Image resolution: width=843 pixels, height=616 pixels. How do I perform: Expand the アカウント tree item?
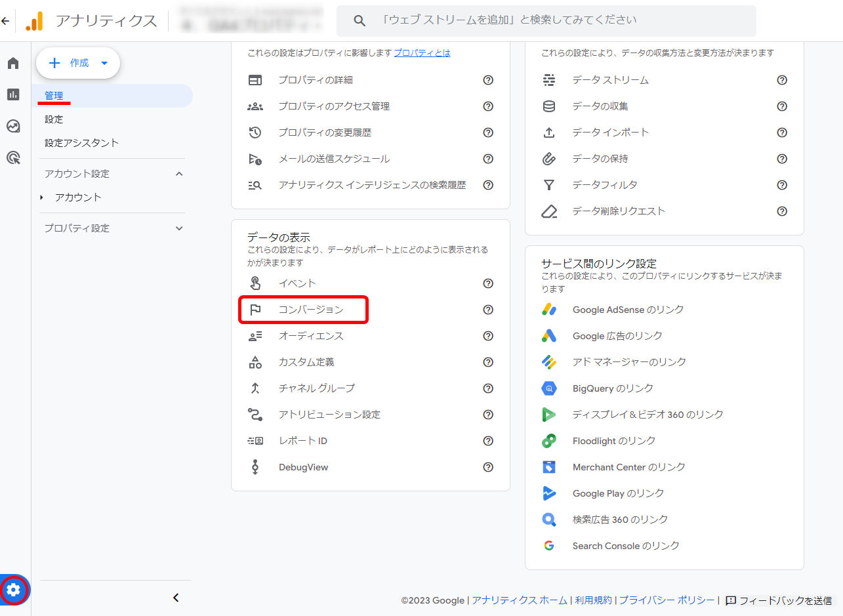(x=42, y=197)
